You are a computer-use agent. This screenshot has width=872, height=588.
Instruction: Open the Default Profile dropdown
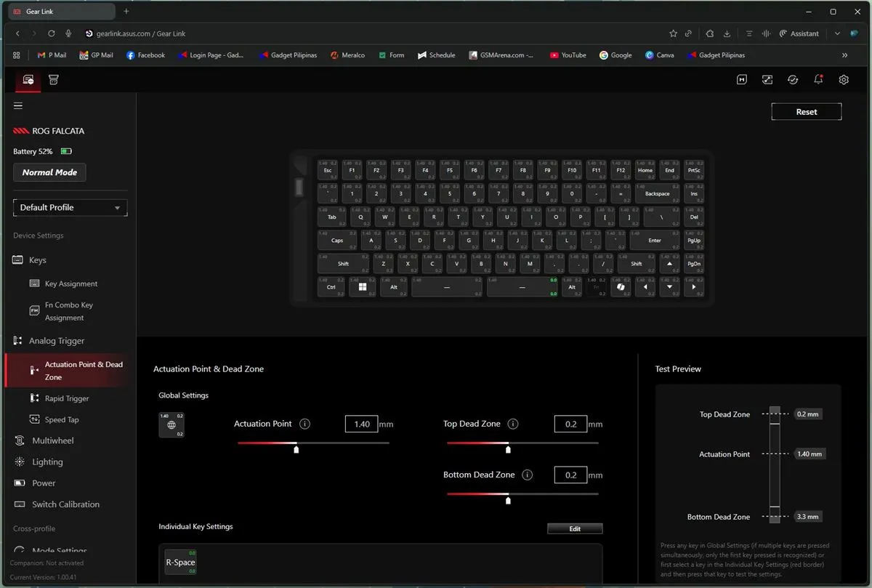pos(70,207)
